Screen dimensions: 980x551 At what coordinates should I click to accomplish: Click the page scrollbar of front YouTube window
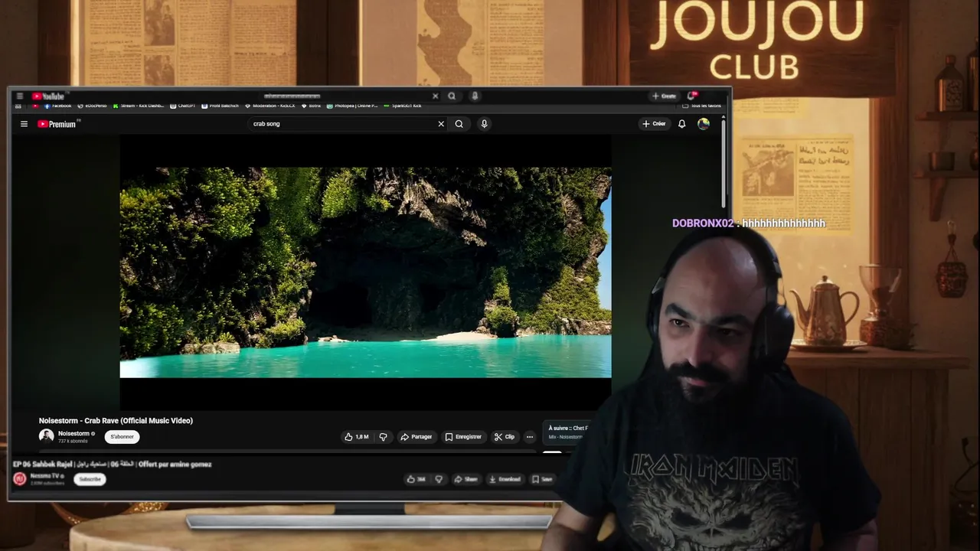coord(724,165)
